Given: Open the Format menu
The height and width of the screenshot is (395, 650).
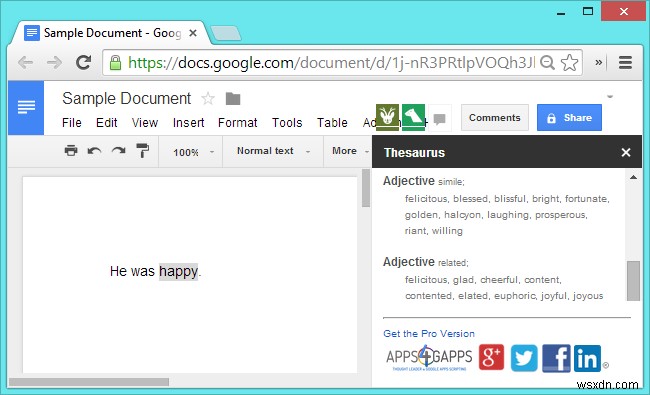Looking at the screenshot, I should (x=238, y=123).
